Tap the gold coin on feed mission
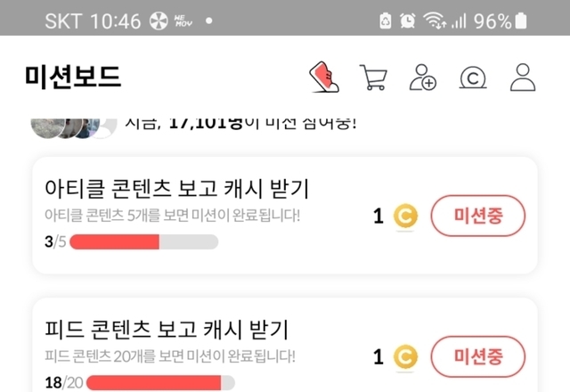570x392 pixels. pos(405,357)
